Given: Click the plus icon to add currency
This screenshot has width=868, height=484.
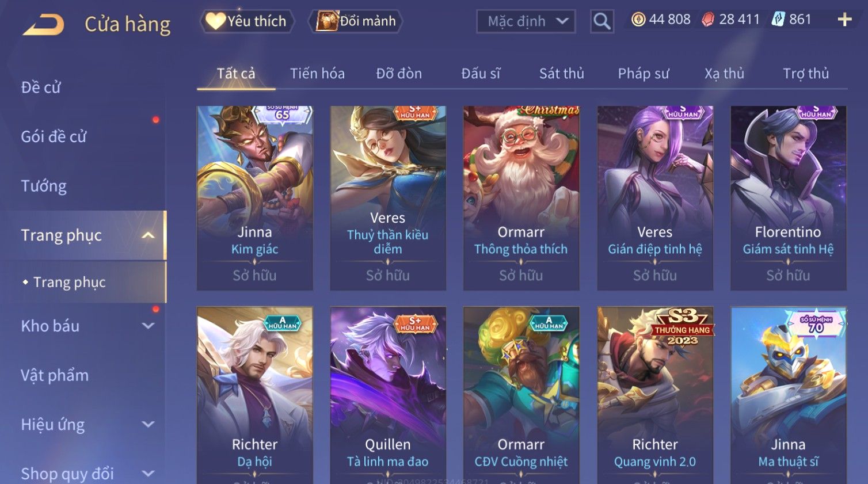Looking at the screenshot, I should 844,20.
